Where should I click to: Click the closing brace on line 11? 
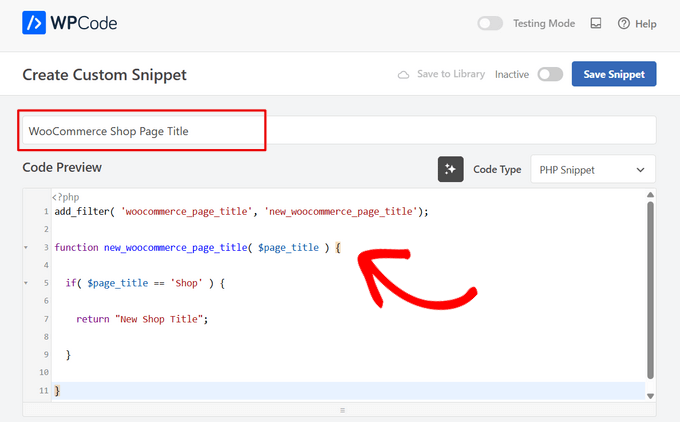(x=57, y=390)
